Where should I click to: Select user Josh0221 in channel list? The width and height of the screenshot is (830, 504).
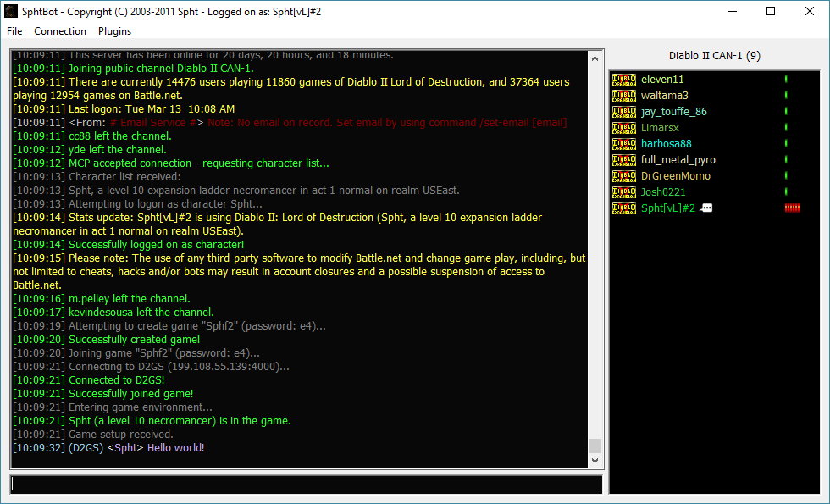tap(663, 191)
